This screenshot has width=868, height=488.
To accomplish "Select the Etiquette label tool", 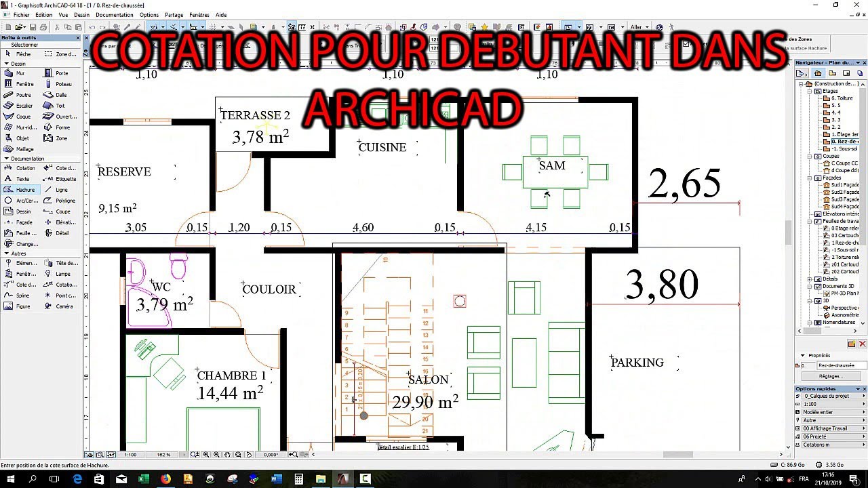I will point(62,179).
